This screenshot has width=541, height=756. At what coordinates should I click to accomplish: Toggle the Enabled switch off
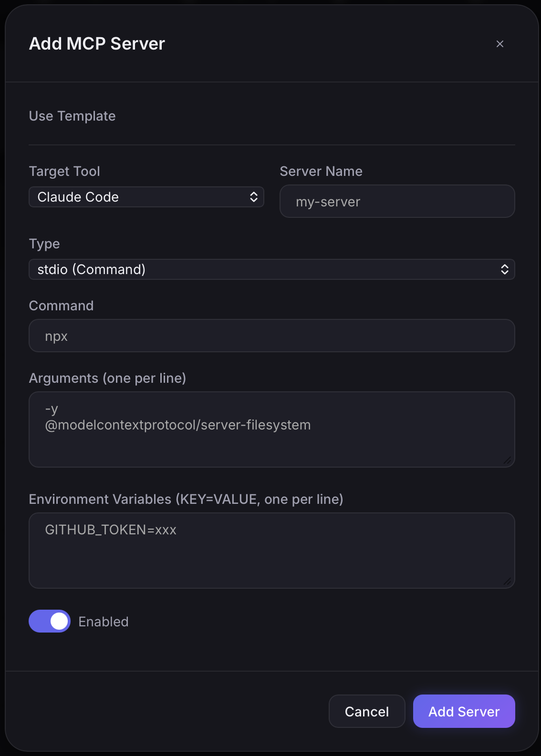50,621
